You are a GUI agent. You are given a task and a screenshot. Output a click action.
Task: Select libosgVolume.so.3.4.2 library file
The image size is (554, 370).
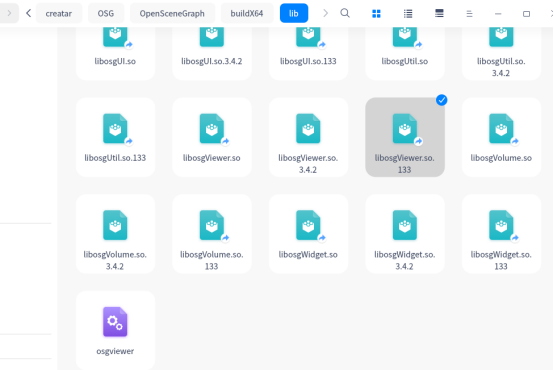(115, 234)
